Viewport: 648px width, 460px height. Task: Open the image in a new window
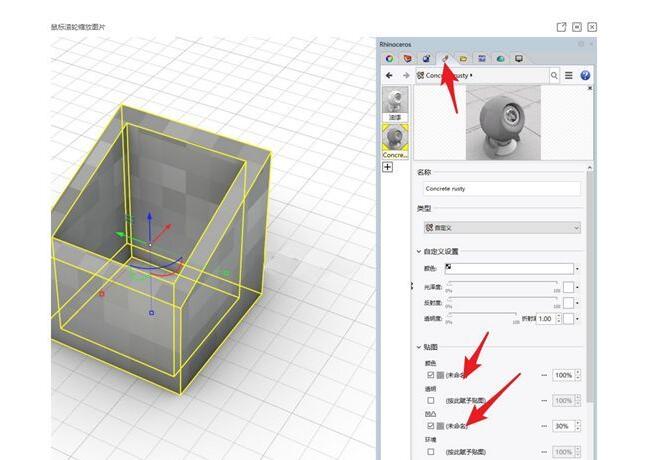[561, 27]
